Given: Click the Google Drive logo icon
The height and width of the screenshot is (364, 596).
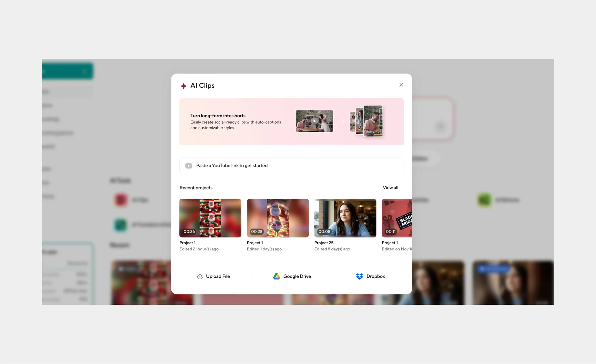Looking at the screenshot, I should coord(277,276).
